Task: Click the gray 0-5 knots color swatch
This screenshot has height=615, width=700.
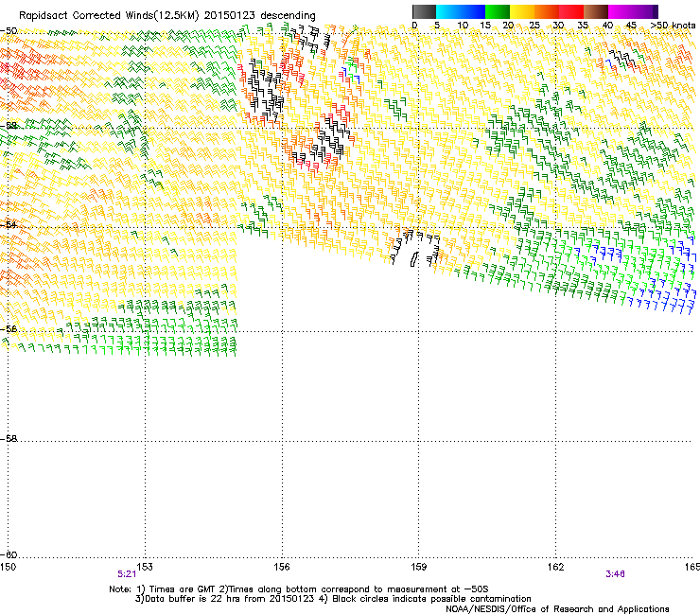Action: pyautogui.click(x=424, y=11)
